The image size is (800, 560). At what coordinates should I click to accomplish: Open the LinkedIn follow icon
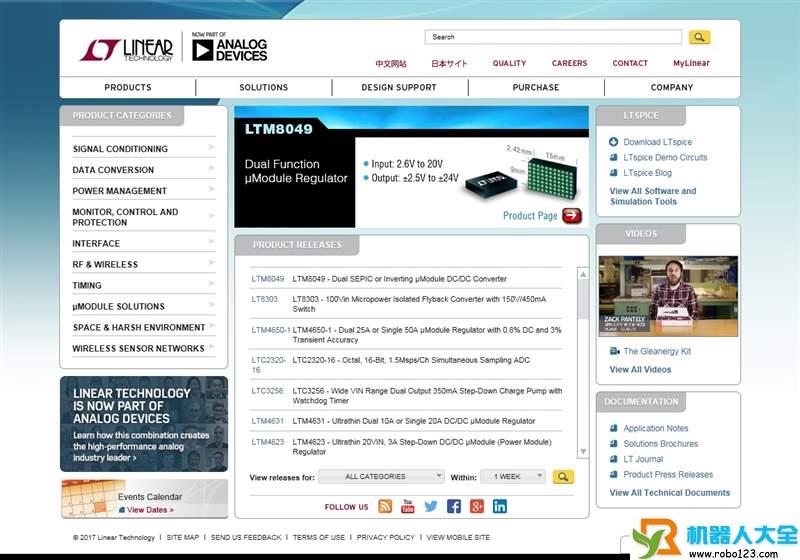click(x=499, y=506)
